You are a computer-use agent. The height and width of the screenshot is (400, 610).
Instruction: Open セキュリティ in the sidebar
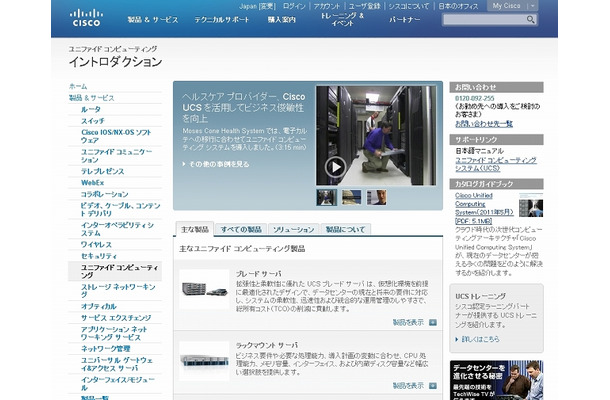point(98,256)
